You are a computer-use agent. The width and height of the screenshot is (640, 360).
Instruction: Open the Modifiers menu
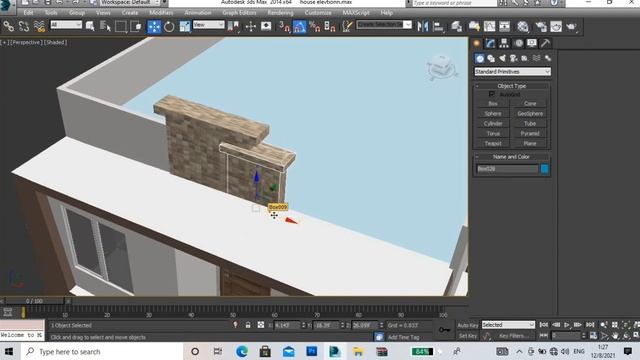tap(161, 13)
